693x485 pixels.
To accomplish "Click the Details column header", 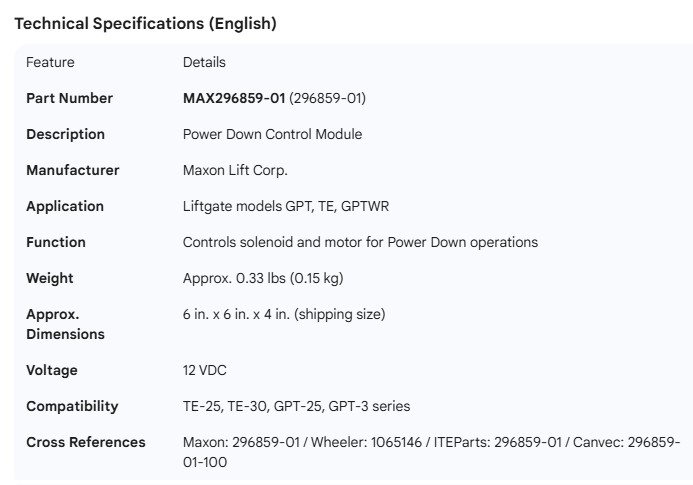I will (x=204, y=62).
